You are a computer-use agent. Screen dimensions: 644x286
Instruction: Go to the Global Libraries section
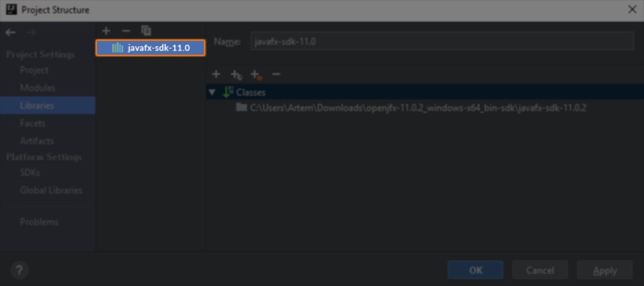coord(51,190)
